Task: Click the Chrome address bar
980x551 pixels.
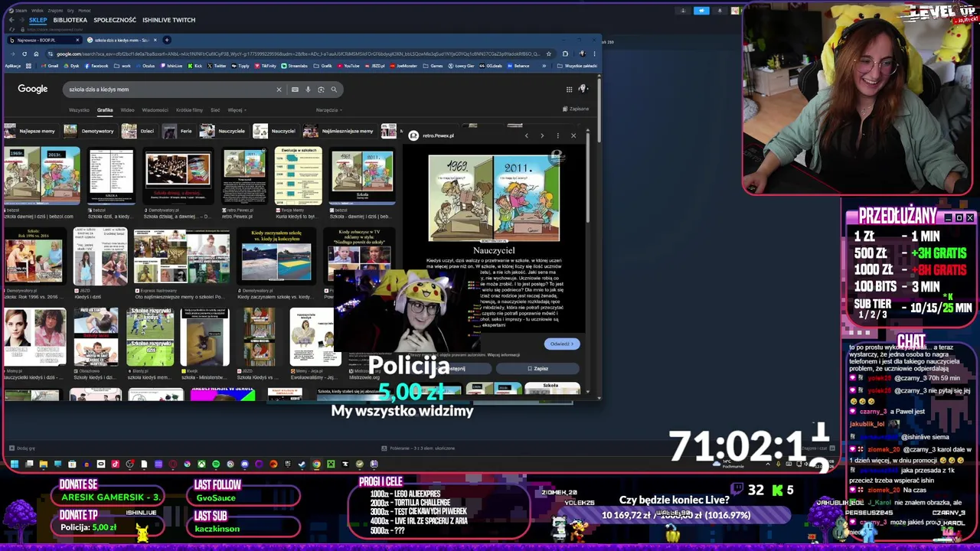Action: [x=299, y=54]
